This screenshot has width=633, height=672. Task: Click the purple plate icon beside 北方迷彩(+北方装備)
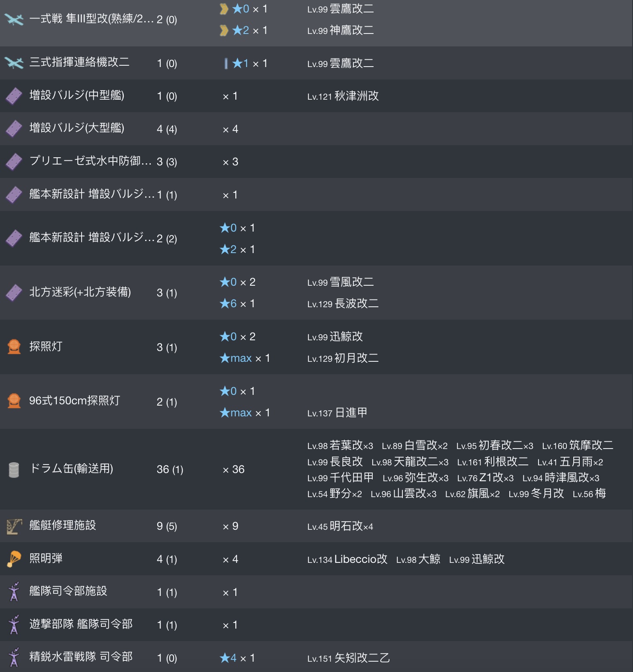pos(14,293)
